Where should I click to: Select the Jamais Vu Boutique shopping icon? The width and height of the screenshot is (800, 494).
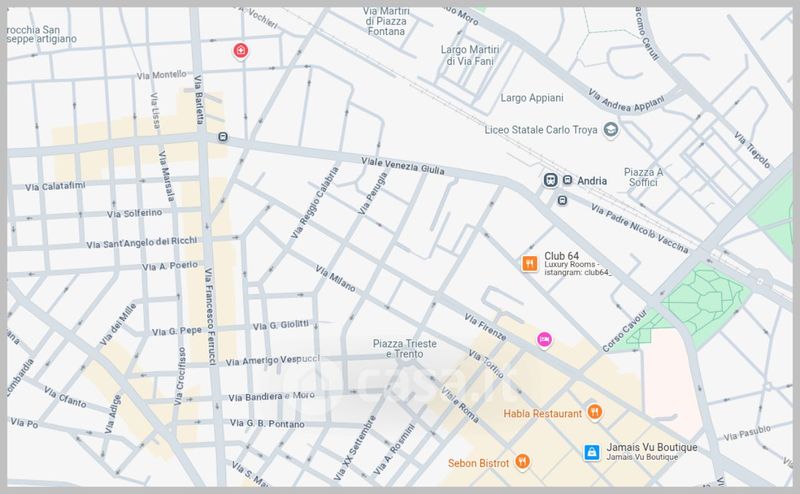click(x=592, y=452)
